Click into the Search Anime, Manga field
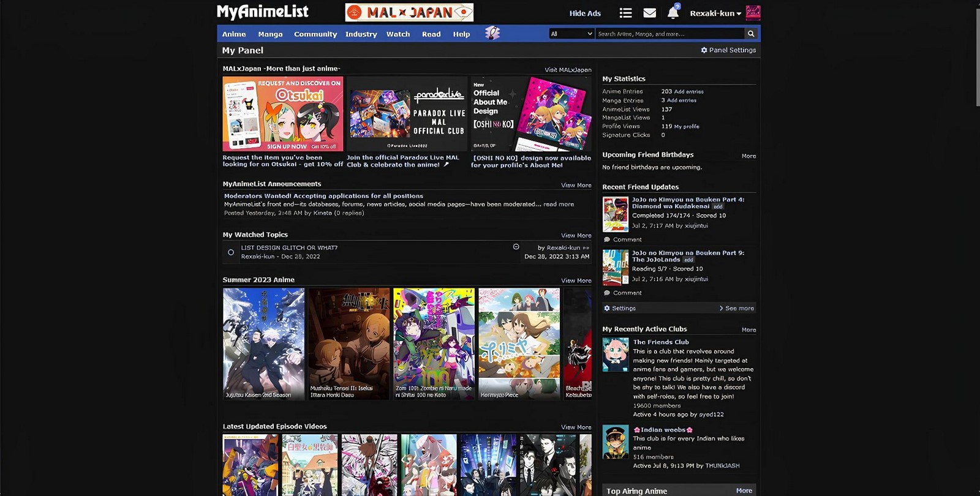This screenshot has width=980, height=496. (x=669, y=34)
